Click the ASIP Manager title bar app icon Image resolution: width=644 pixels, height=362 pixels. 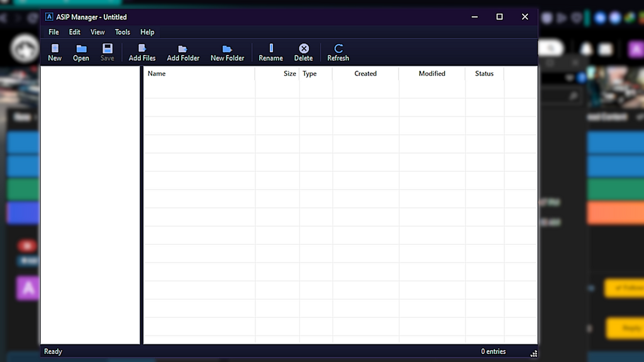pyautogui.click(x=49, y=17)
